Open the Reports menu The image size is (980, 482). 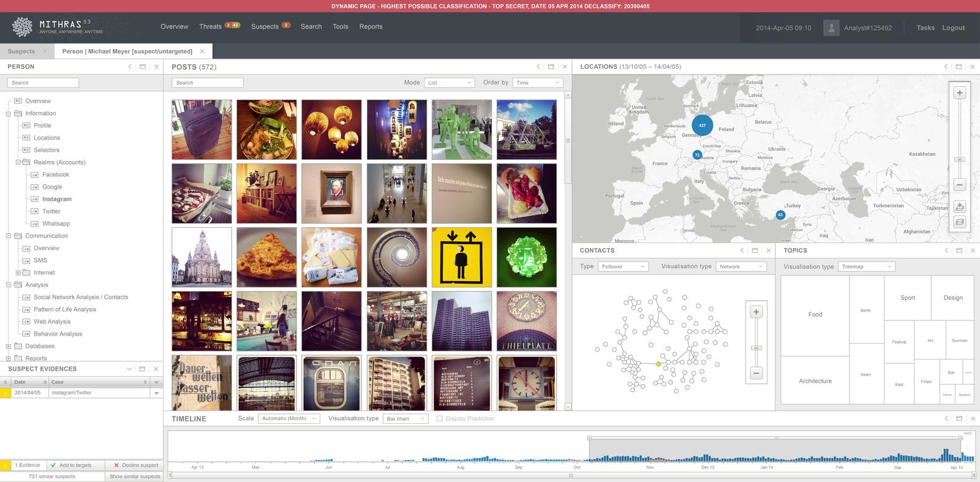pyautogui.click(x=371, y=26)
